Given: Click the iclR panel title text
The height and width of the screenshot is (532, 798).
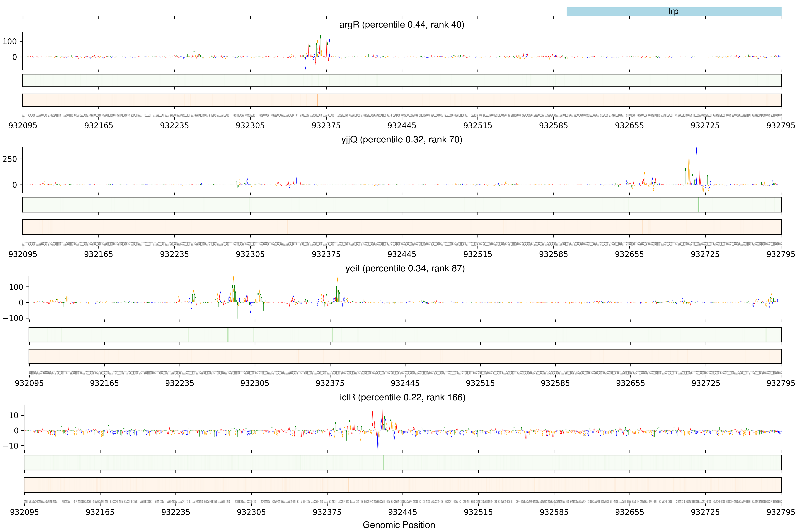Looking at the screenshot, I should (402, 397).
